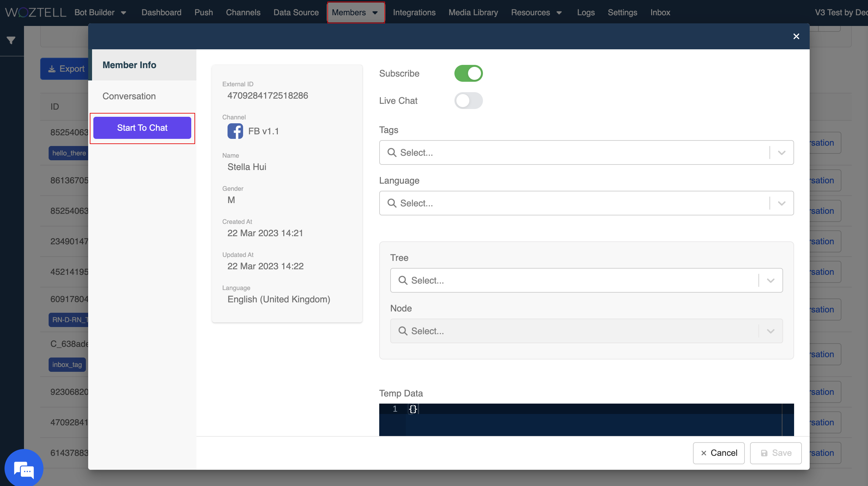Turn off the Subscribe toggle
This screenshot has width=868, height=486.
pos(468,74)
